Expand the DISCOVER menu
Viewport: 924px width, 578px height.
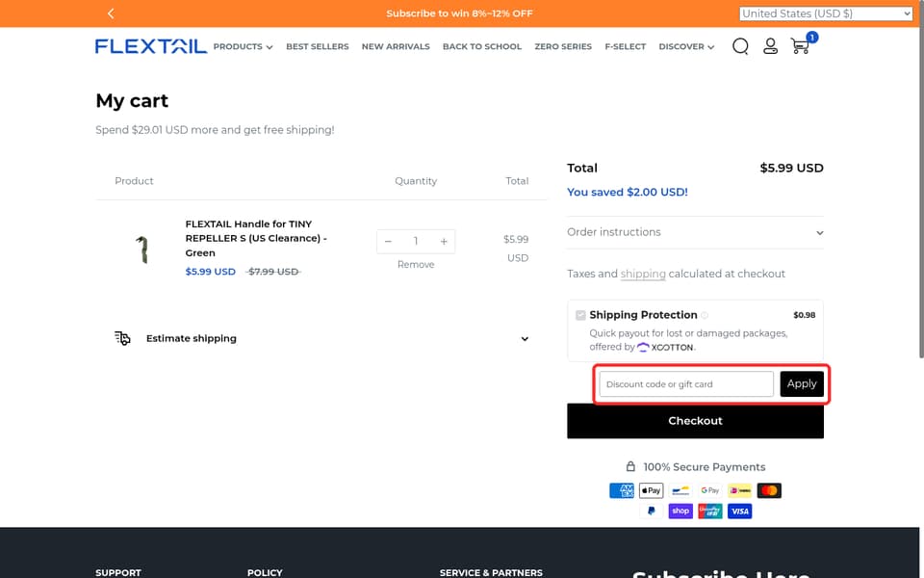686,46
